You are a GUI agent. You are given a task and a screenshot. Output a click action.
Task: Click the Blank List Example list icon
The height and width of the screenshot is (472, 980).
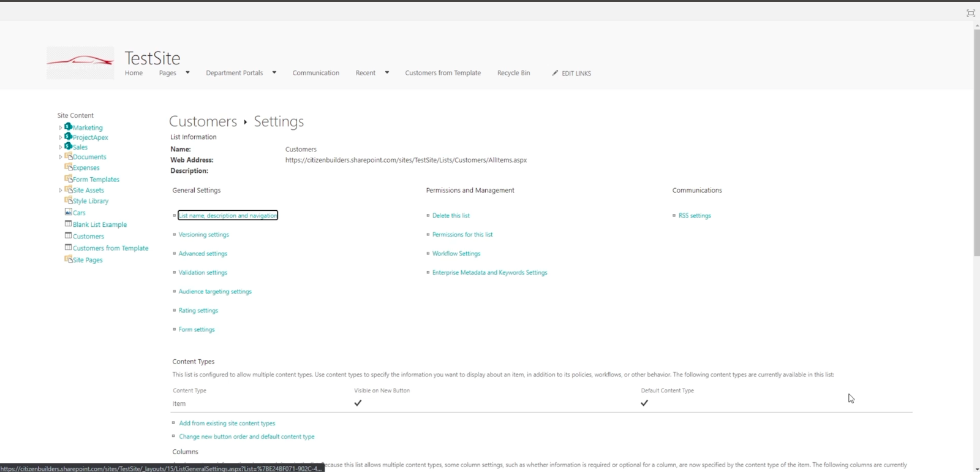(x=69, y=224)
